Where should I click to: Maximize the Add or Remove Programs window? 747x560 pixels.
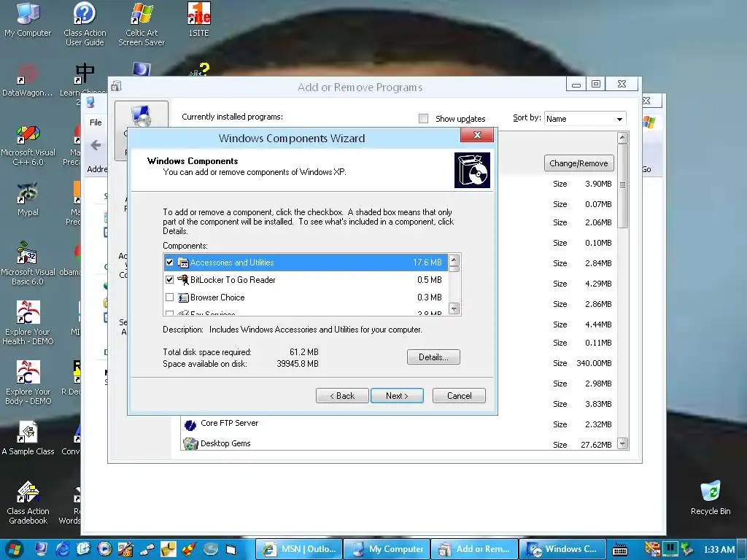coord(596,84)
